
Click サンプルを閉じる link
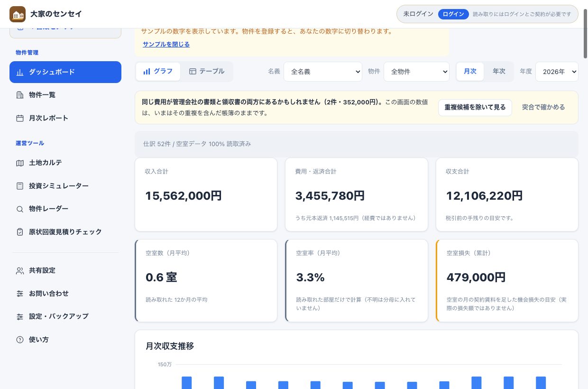166,44
